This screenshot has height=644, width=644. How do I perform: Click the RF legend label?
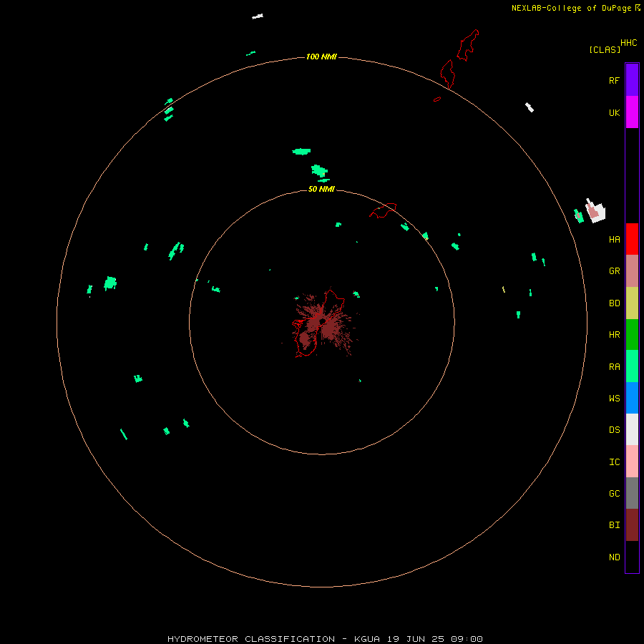click(x=614, y=80)
